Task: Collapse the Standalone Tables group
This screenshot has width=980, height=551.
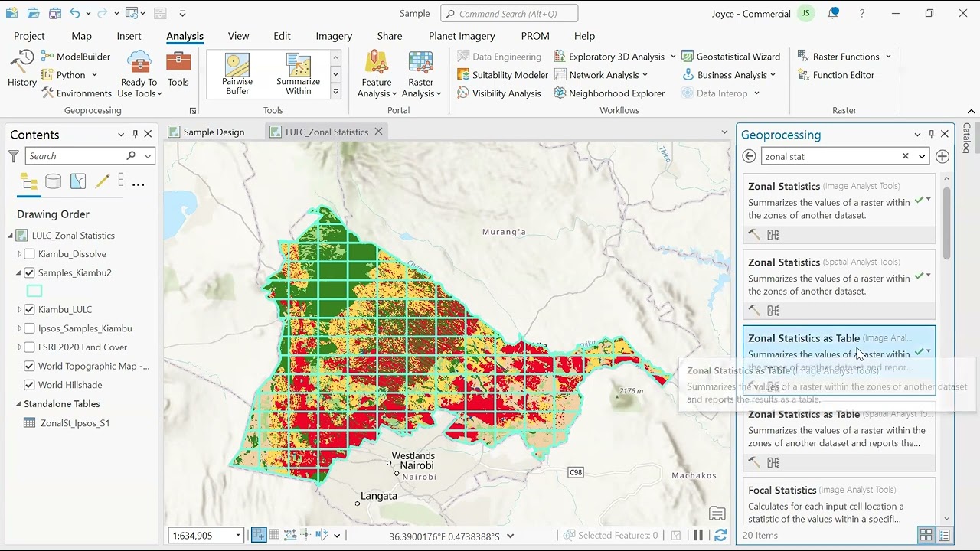Action: pos(19,404)
